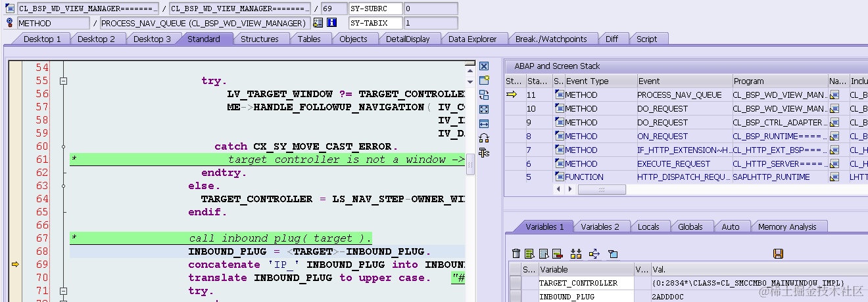Click the program icon before first CL_BSP_WD_VIEW_MANAGER field
The height and width of the screenshot is (302, 868).
click(x=10, y=9)
